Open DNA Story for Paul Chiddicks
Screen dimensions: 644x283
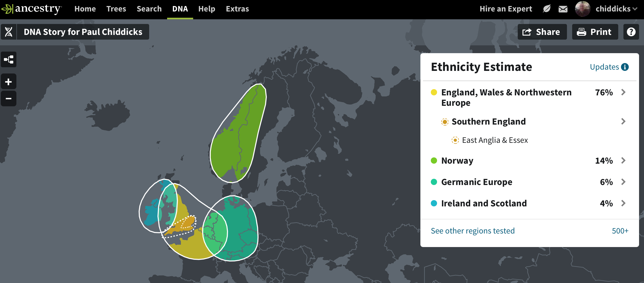click(83, 32)
